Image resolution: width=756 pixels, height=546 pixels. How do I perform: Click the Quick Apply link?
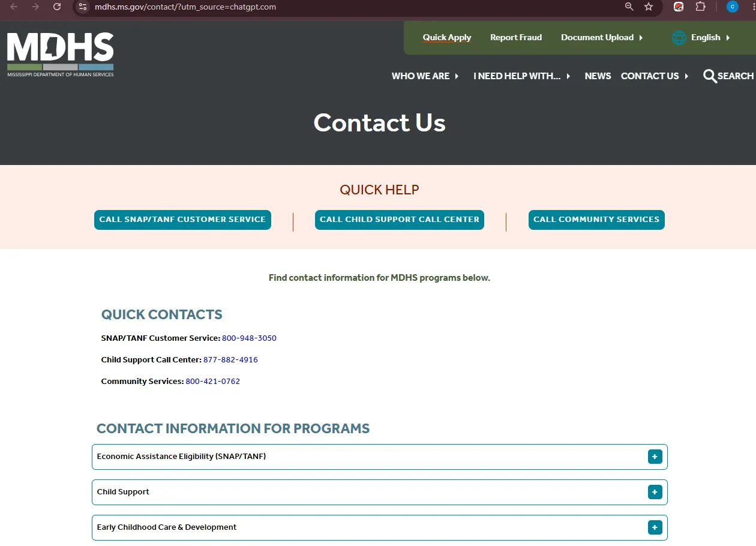pyautogui.click(x=447, y=37)
